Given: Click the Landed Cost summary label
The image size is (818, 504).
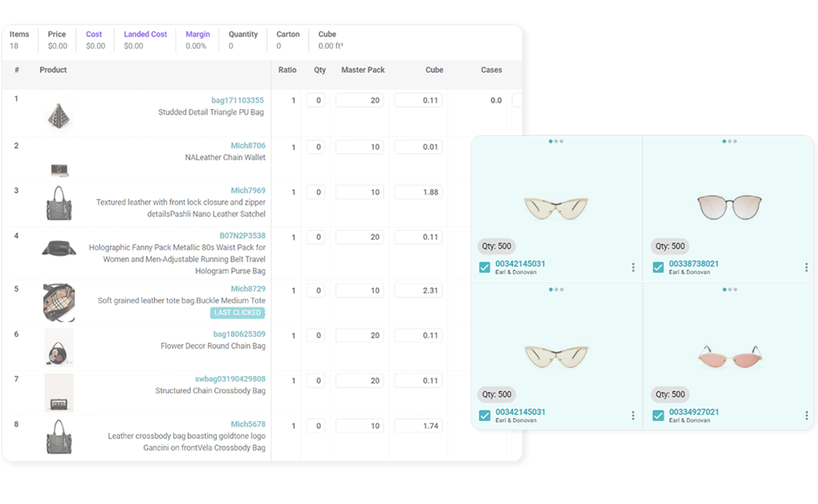Looking at the screenshot, I should click(x=146, y=34).
